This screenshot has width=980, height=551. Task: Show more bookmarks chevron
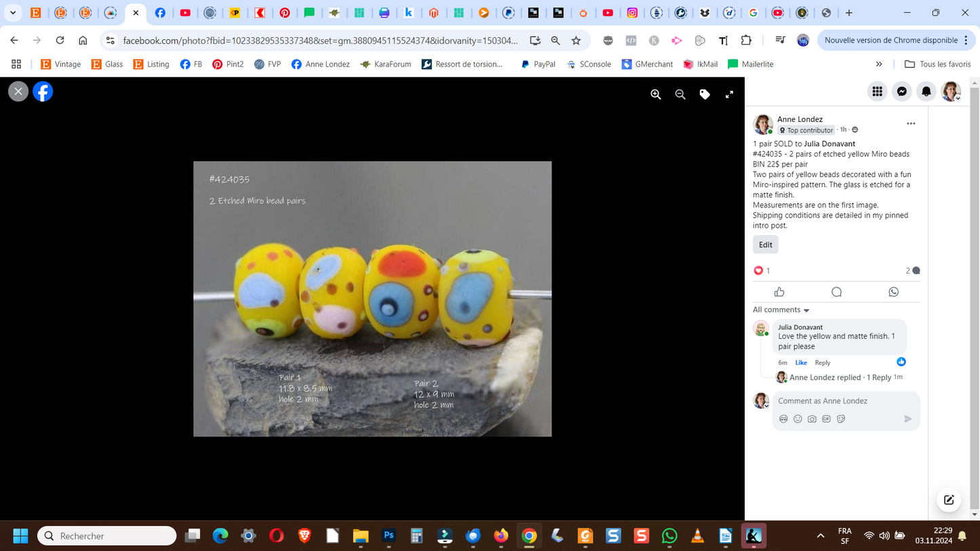(879, 64)
